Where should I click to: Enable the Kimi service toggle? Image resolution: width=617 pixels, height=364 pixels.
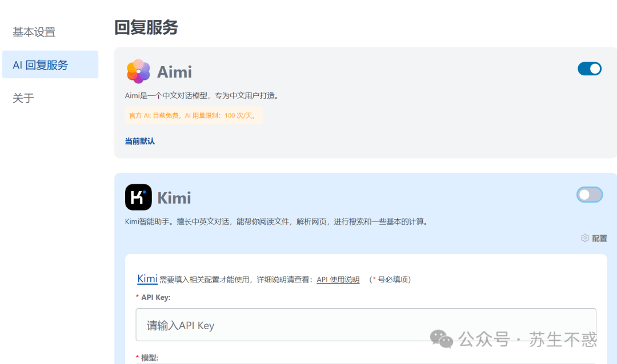click(590, 195)
